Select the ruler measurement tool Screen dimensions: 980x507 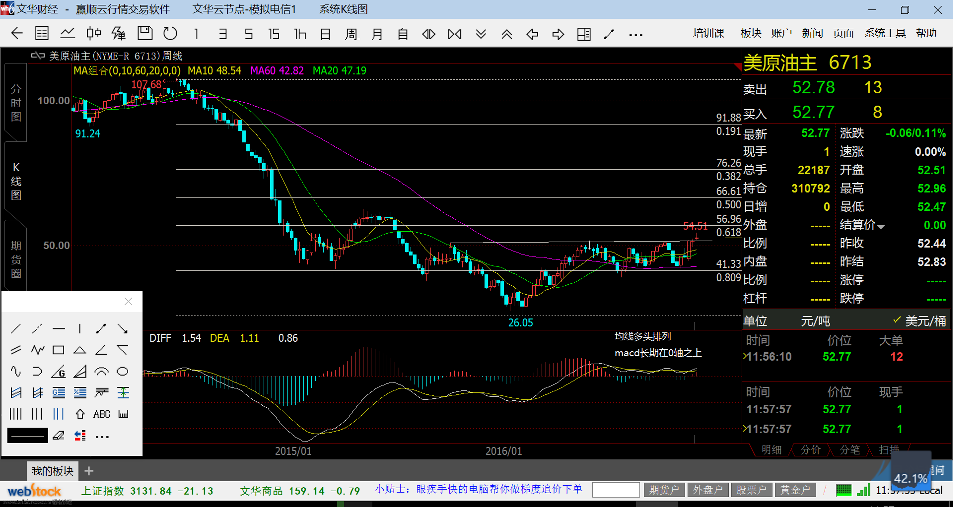[123, 414]
